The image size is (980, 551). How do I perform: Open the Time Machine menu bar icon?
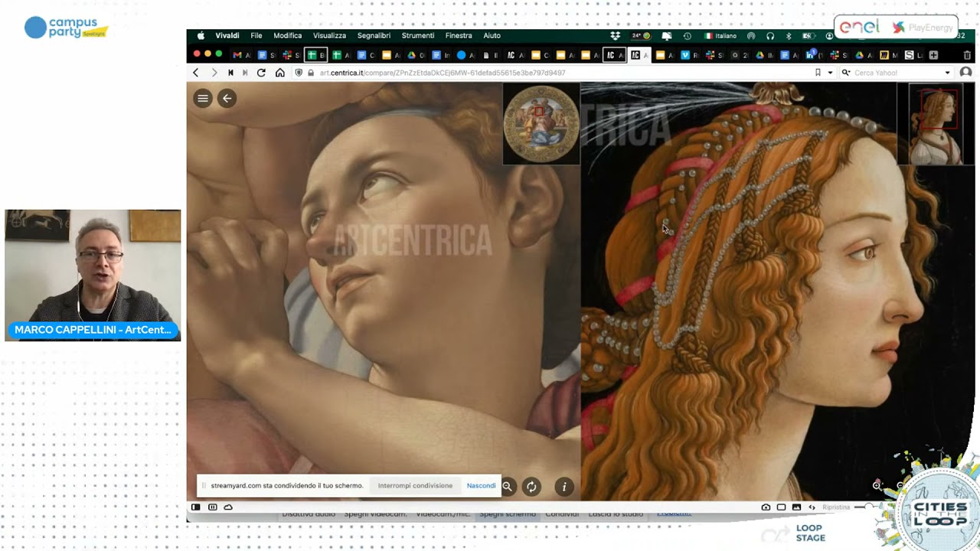tap(687, 36)
